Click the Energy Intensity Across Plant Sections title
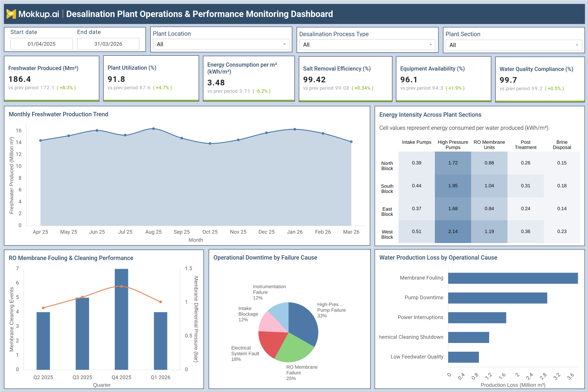The height and width of the screenshot is (392, 588). (430, 115)
